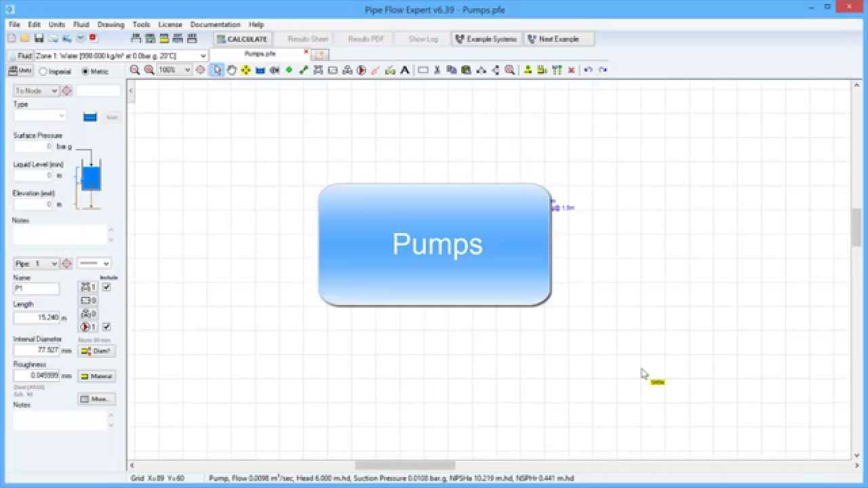Click the pipe fittings count icon button
Screen dimensions: 868x488
point(89,287)
